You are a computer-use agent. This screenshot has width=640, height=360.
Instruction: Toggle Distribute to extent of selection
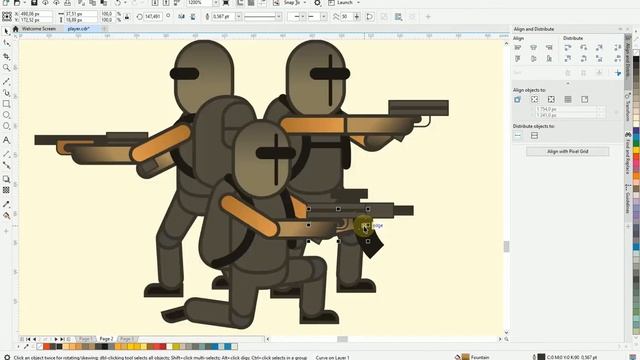click(518, 136)
